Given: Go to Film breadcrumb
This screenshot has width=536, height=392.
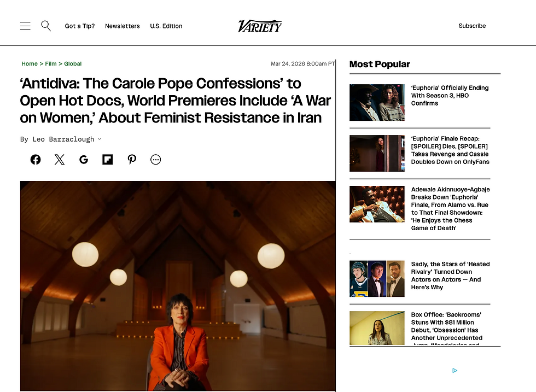Looking at the screenshot, I should (50, 63).
